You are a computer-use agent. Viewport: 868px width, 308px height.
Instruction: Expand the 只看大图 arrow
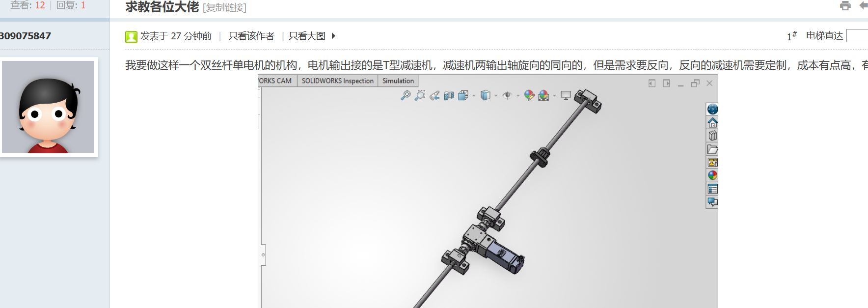334,36
